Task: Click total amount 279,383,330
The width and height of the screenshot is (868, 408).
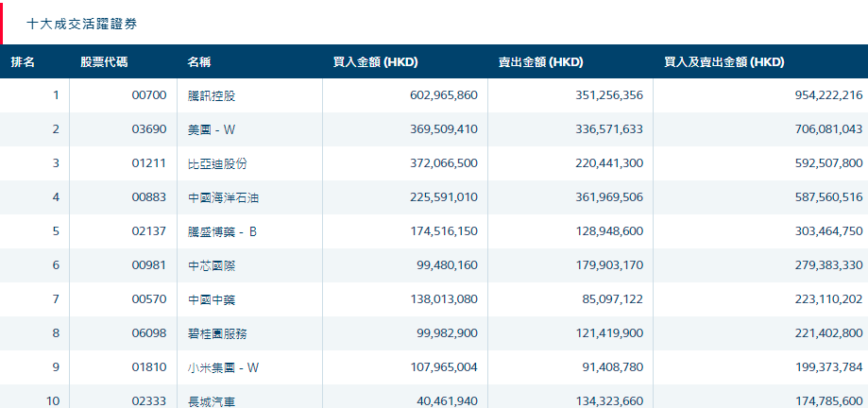Action: [828, 265]
